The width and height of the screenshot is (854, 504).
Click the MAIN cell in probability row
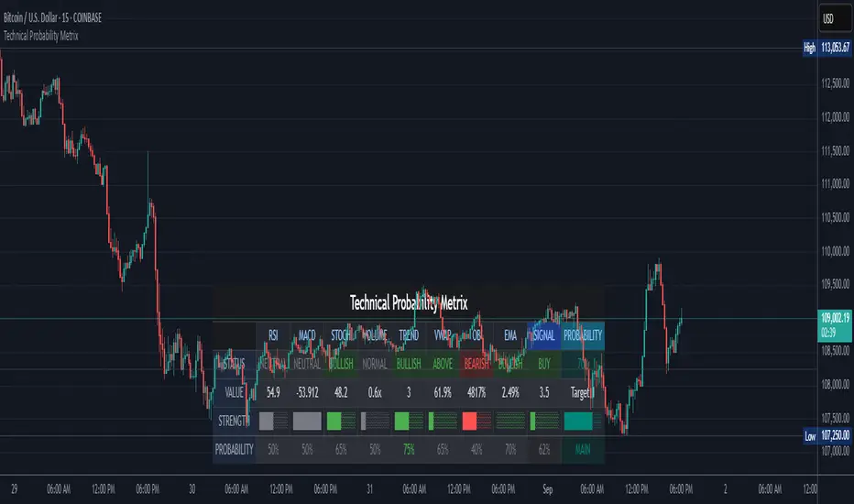(x=583, y=450)
